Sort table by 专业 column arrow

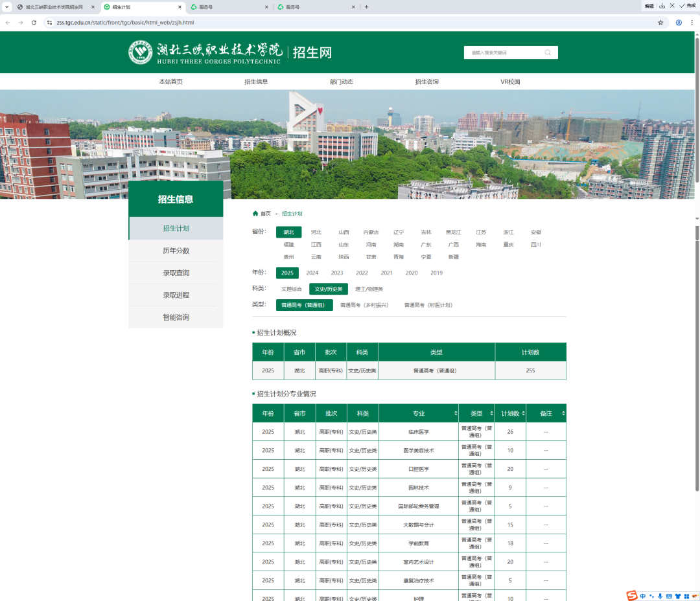[x=456, y=413]
